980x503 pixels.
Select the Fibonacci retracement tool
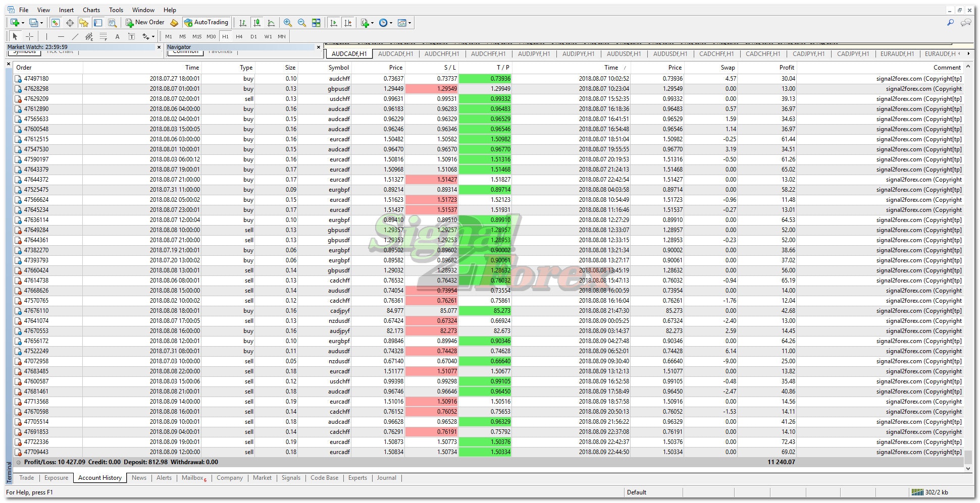coord(103,36)
